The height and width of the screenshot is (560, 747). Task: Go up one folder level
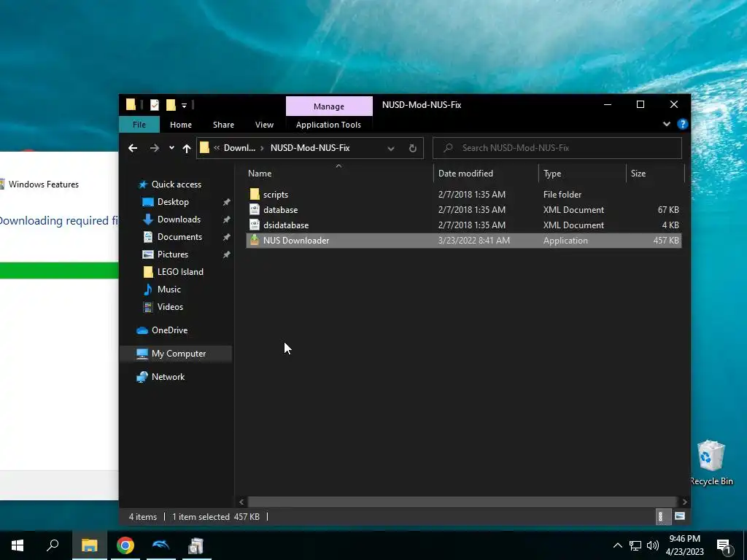click(187, 148)
